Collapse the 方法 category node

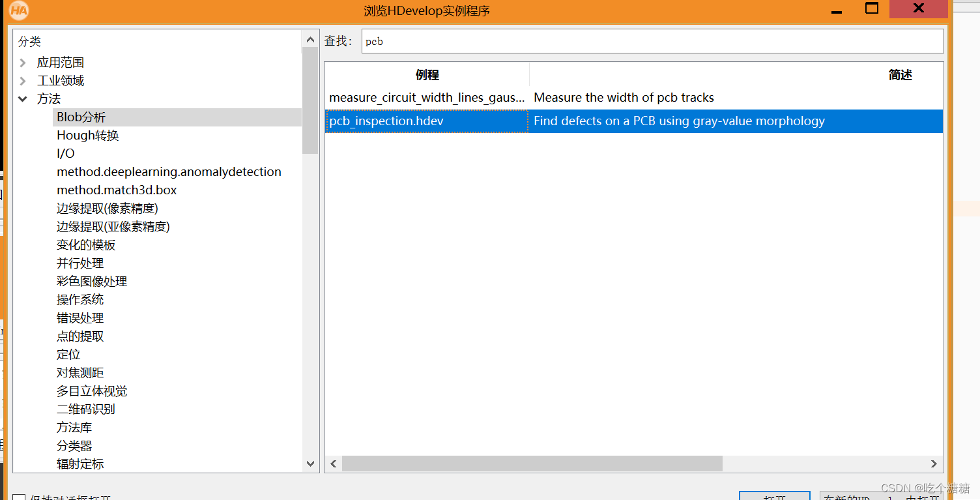pyautogui.click(x=23, y=99)
